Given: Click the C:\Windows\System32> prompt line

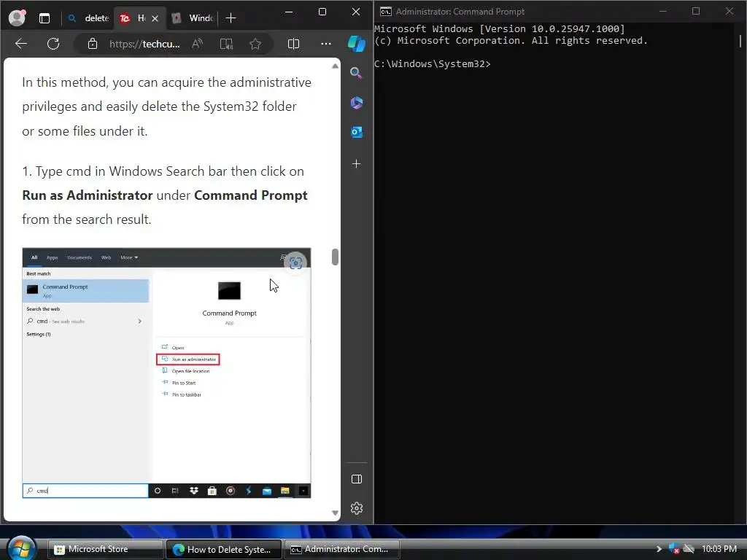Looking at the screenshot, I should 432,64.
